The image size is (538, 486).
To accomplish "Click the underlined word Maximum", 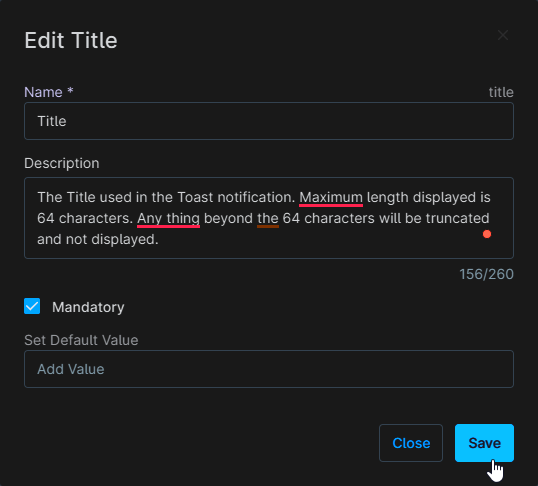I will pyautogui.click(x=331, y=198).
